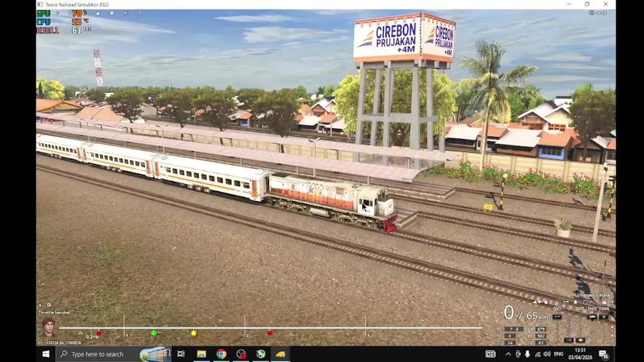The image size is (644, 362).
Task: Click the Throttle berubah status message
Action: [54, 312]
